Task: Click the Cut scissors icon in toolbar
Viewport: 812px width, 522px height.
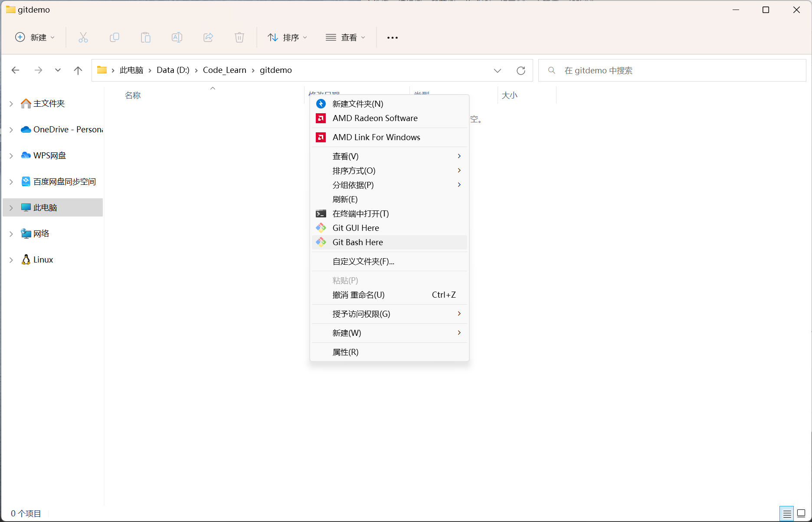Action: click(83, 37)
